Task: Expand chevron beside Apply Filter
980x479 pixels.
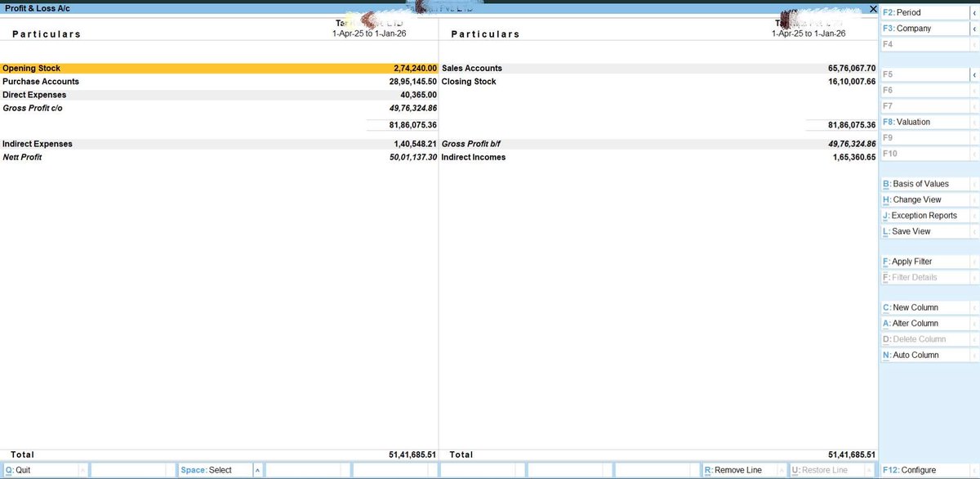Action: pyautogui.click(x=974, y=262)
